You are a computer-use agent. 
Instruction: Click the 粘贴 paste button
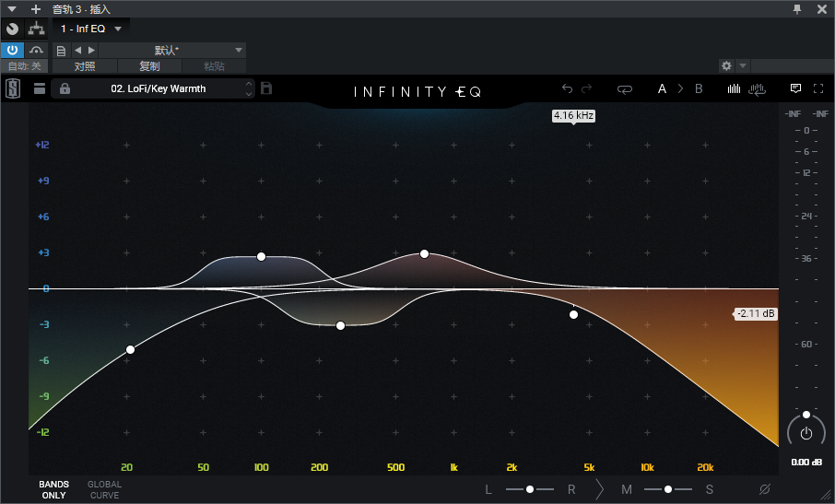click(214, 66)
